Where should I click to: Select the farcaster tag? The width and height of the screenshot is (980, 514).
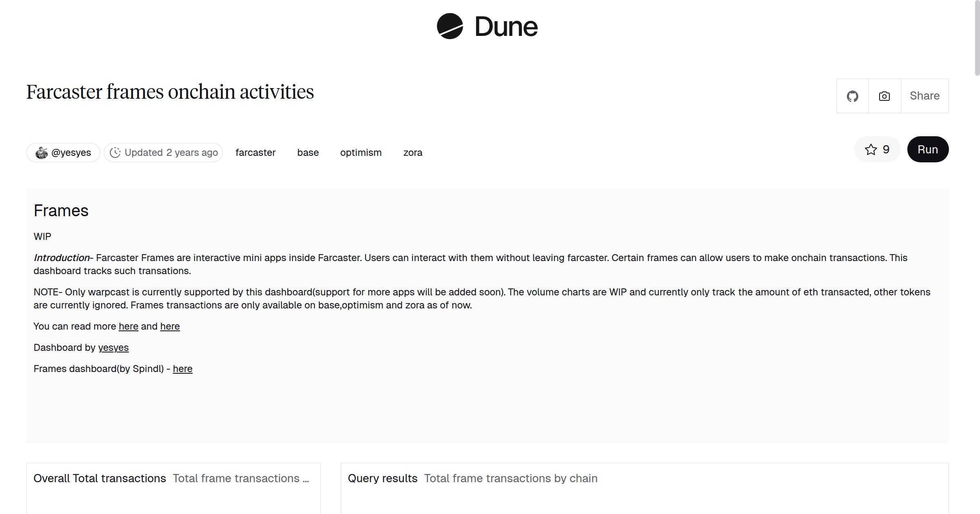click(x=255, y=153)
